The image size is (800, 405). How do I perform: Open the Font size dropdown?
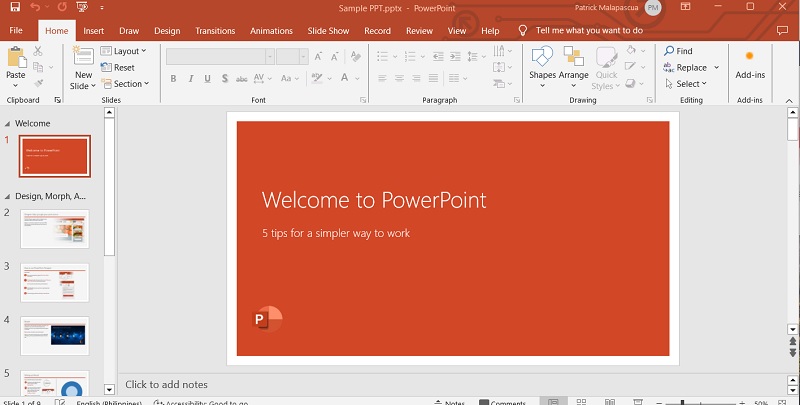[304, 56]
